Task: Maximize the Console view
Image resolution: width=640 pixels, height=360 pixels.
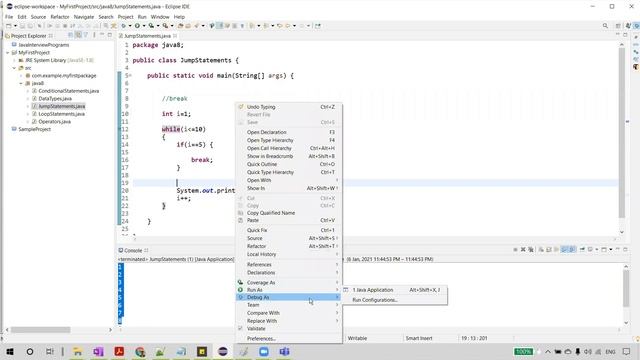Action: point(625,249)
